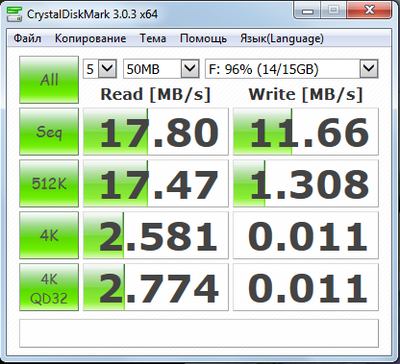This screenshot has width=400, height=364.
Task: Open the test count dropdown showing 5
Action: pyautogui.click(x=100, y=69)
